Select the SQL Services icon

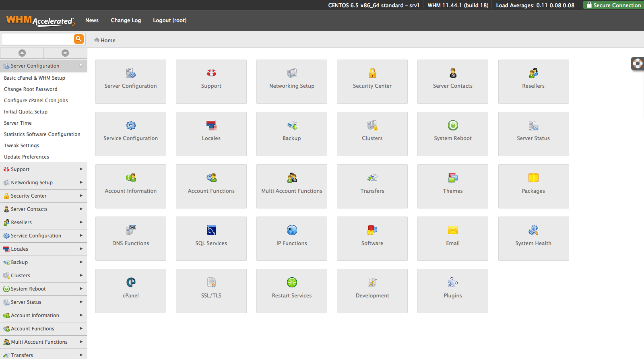pos(211,230)
